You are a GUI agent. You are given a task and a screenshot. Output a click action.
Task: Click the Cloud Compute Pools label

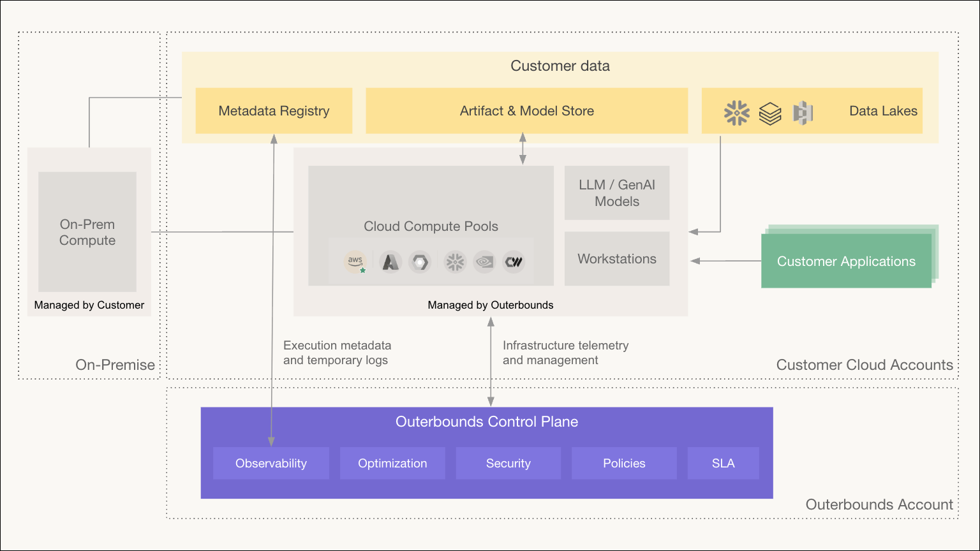[x=431, y=226]
